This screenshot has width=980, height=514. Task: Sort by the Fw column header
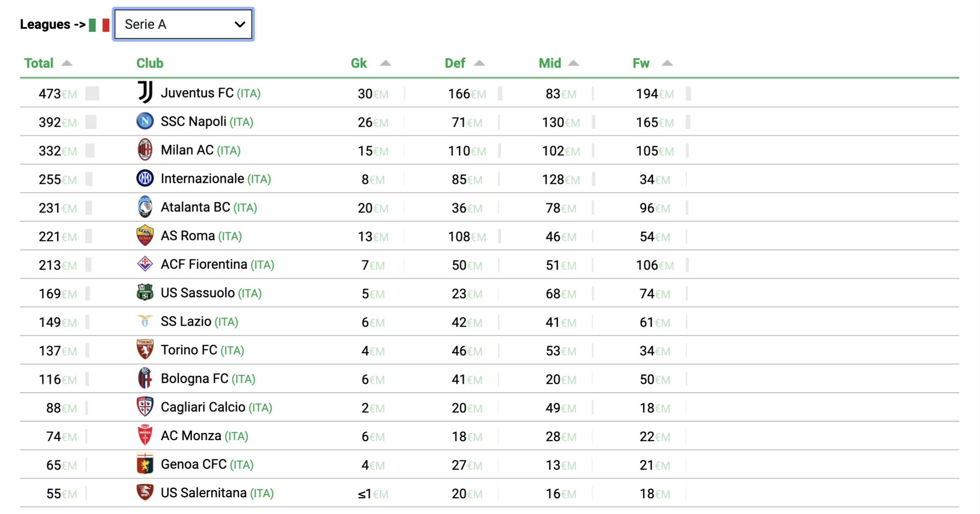point(641,63)
